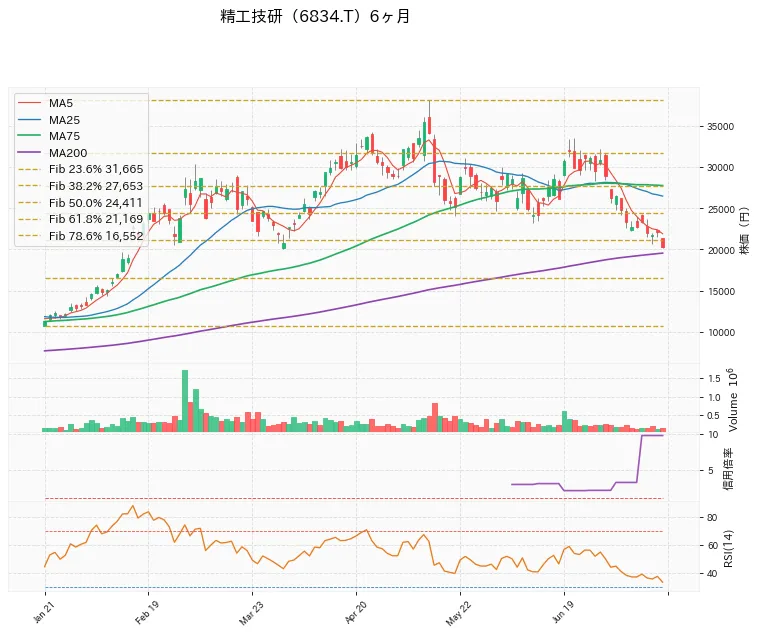Click Fib 38.2% 27,653 legend label
758x635 pixels.
tap(96, 186)
